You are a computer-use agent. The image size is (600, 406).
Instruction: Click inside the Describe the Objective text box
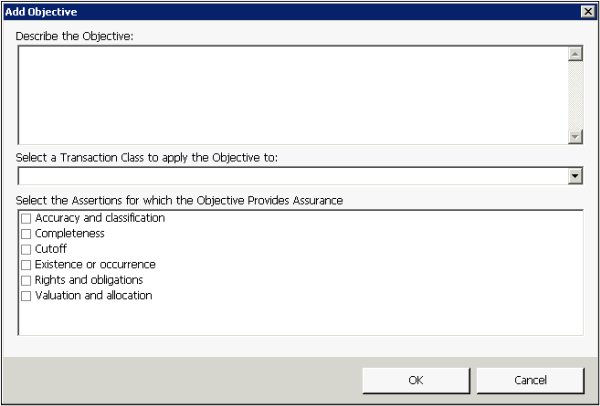click(x=290, y=95)
